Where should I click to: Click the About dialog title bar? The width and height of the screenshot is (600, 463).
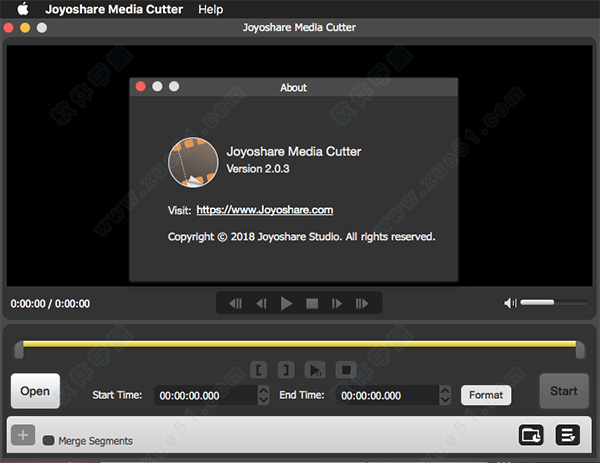point(293,87)
